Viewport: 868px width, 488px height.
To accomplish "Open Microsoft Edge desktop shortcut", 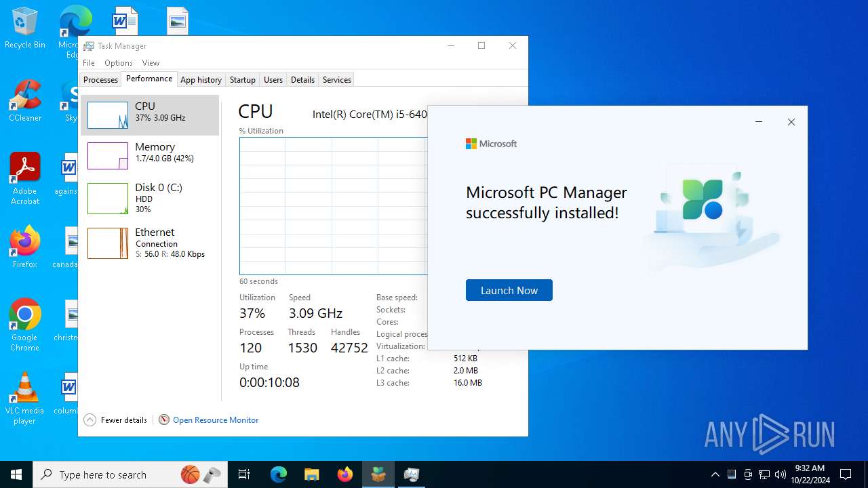I will 75,22.
